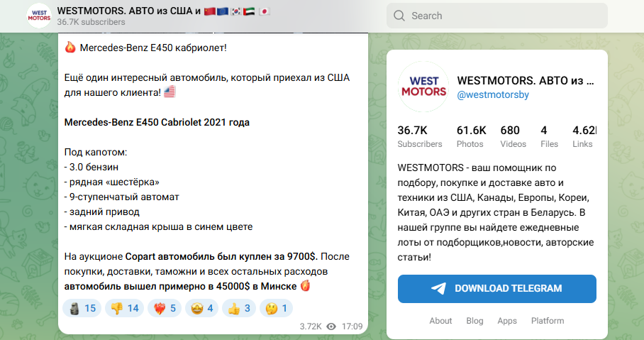Click the large WEST MOTORS logo in sidebar
The image size is (644, 340).
(423, 87)
